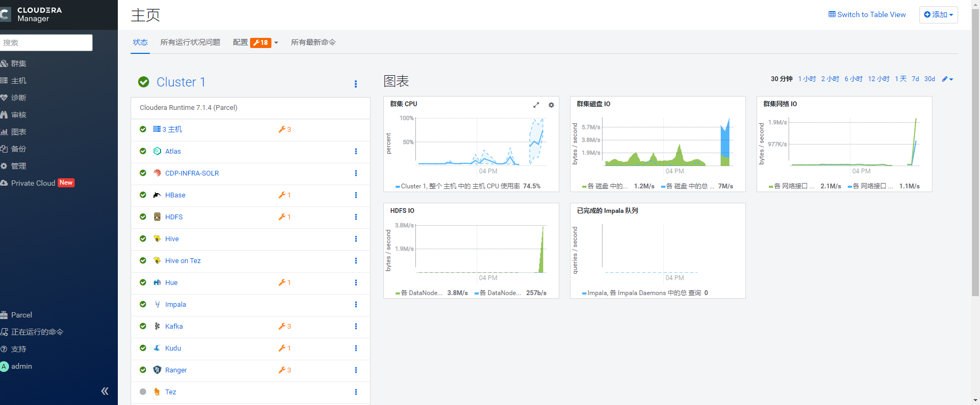
Task: Show 正在运行的命令 (running commands)
Action: (x=32, y=332)
